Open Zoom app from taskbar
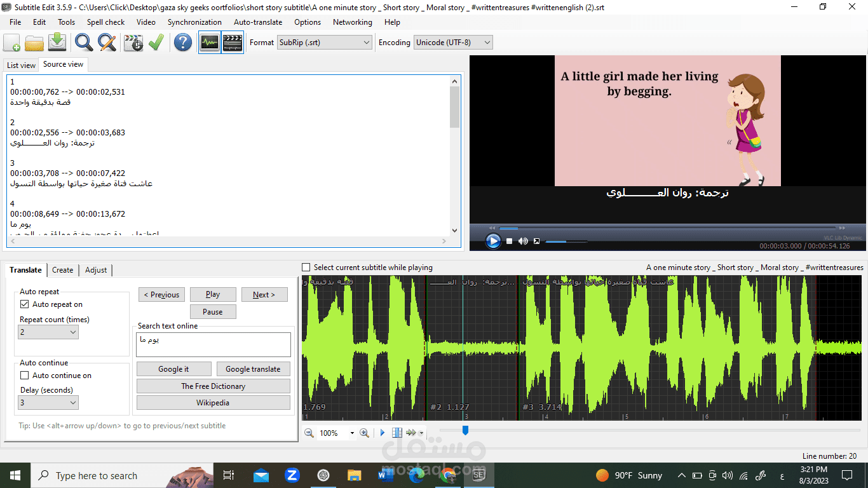Image resolution: width=868 pixels, height=488 pixels. click(292, 475)
